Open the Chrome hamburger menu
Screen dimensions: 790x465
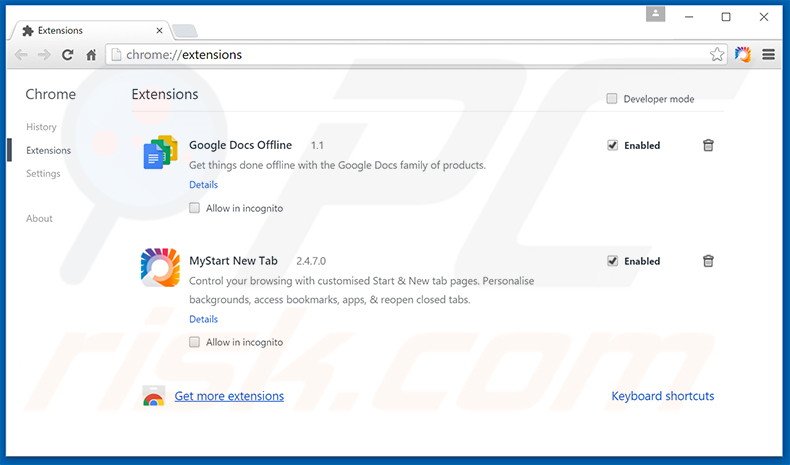pyautogui.click(x=769, y=55)
